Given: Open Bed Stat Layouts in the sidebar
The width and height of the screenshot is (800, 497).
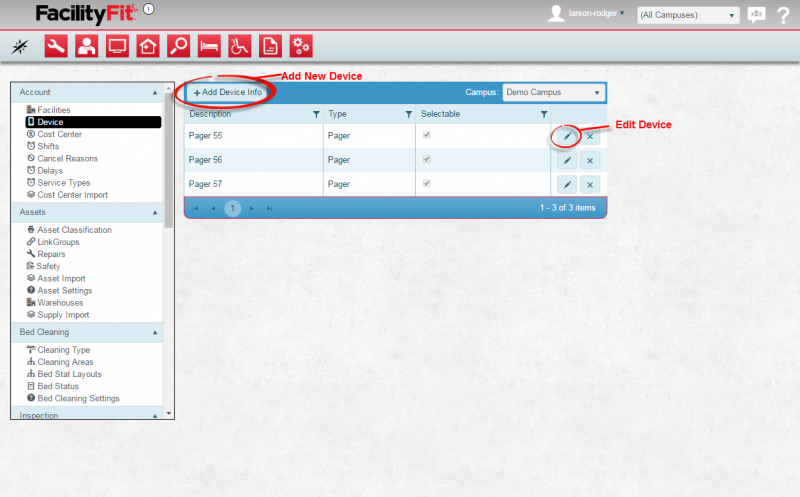Looking at the screenshot, I should (64, 374).
